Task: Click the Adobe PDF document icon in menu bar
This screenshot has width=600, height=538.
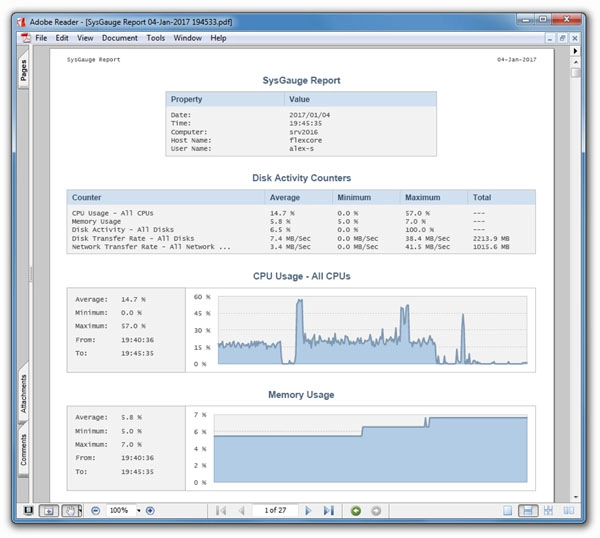Action: pyautogui.click(x=26, y=38)
